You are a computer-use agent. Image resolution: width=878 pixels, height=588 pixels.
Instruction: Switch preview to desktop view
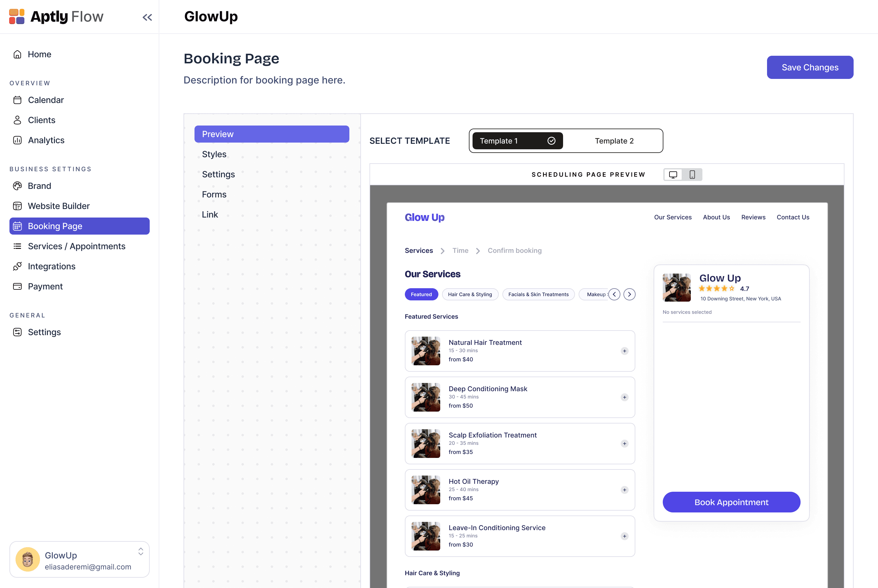click(x=673, y=174)
